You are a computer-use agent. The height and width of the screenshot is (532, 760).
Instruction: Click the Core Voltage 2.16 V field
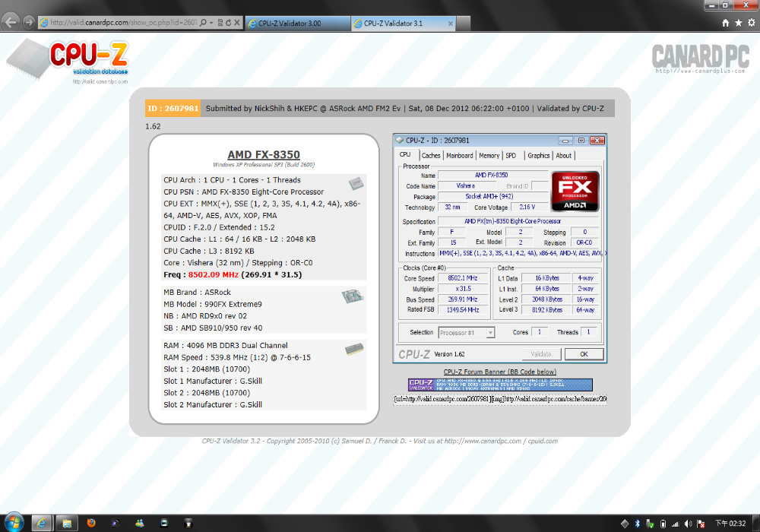pos(528,207)
